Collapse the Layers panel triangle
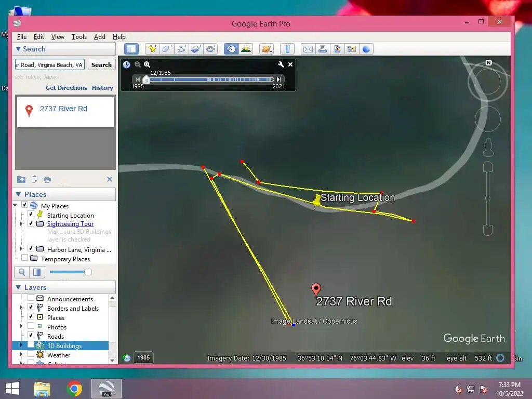The image size is (532, 399). [x=18, y=287]
